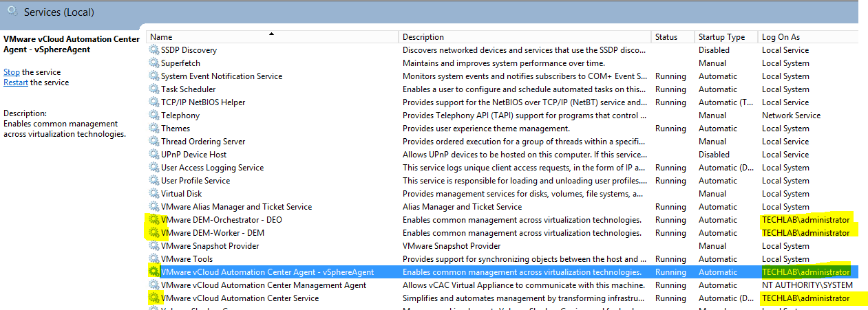
Task: Select Thread Ordering Server service name
Action: (203, 142)
